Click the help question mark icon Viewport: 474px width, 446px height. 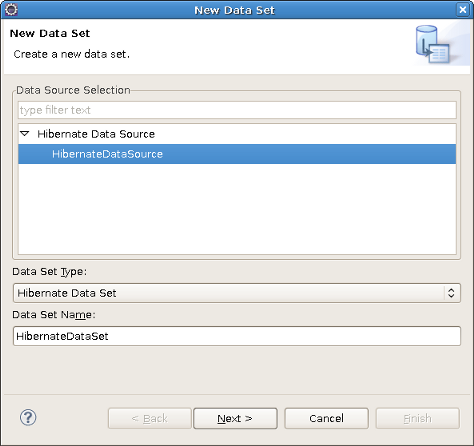28,417
